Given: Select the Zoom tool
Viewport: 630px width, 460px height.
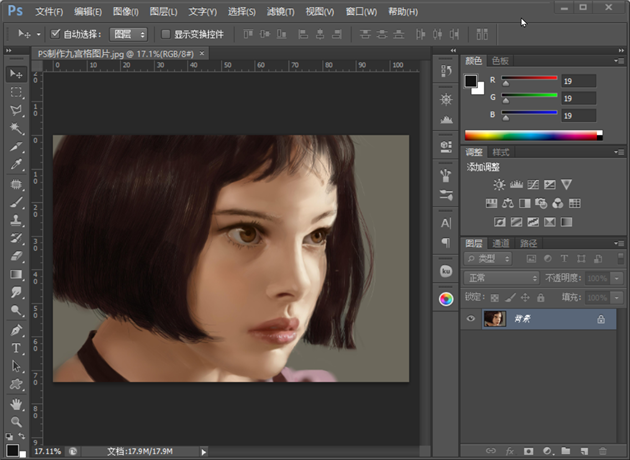Looking at the screenshot, I should 16,421.
